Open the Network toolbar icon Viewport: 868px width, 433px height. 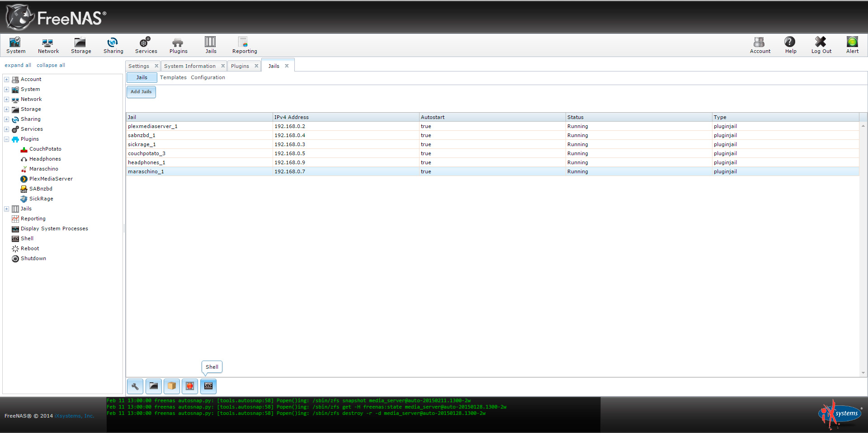point(48,45)
